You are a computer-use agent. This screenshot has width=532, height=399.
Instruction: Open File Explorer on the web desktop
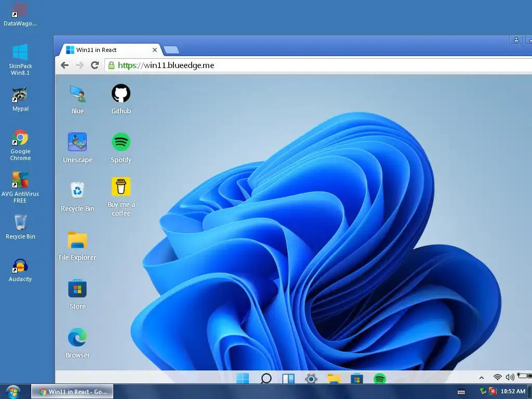coord(77,240)
